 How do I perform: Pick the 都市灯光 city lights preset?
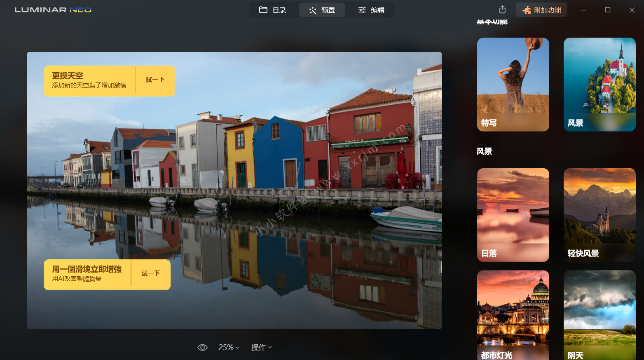pyautogui.click(x=513, y=315)
